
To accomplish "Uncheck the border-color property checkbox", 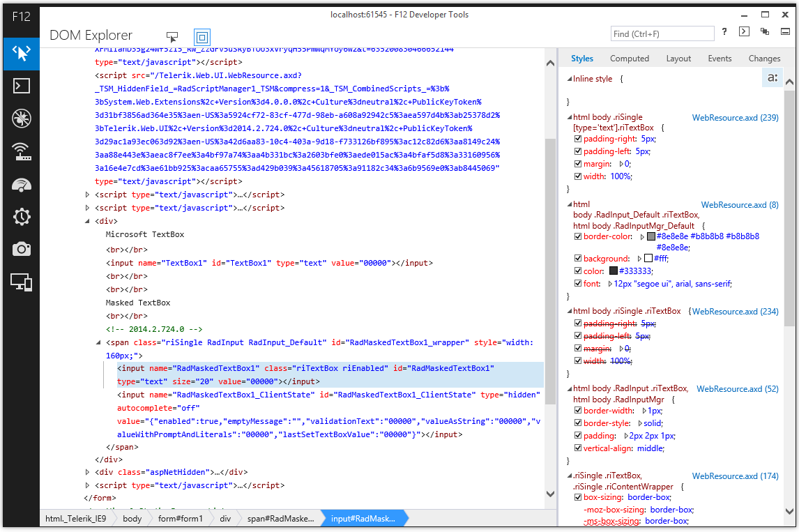I will pos(577,236).
